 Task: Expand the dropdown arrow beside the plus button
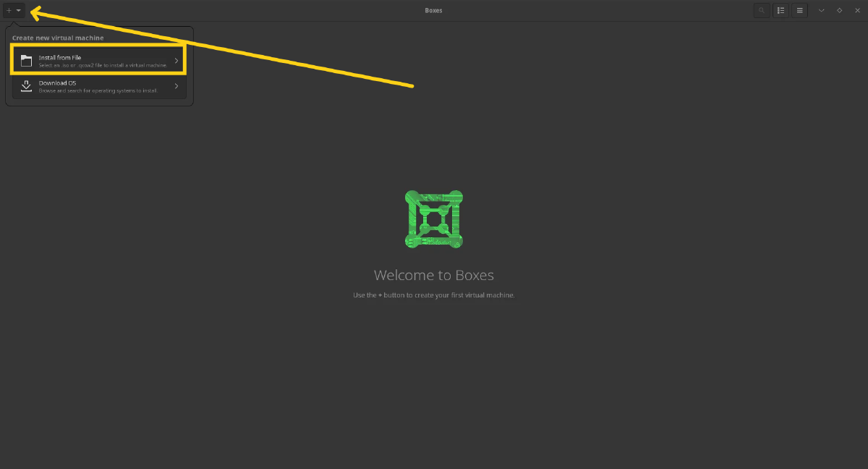point(19,11)
